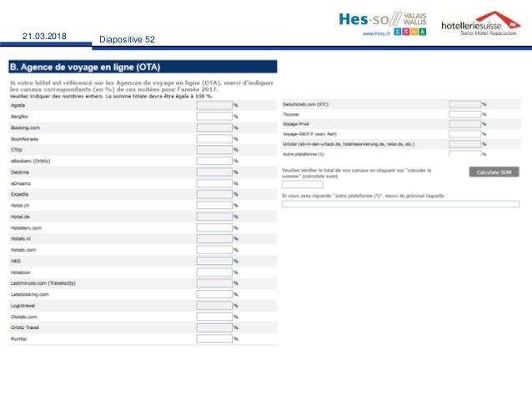Click the blue sigma square icon
This screenshot has width=532, height=399.
click(x=397, y=32)
